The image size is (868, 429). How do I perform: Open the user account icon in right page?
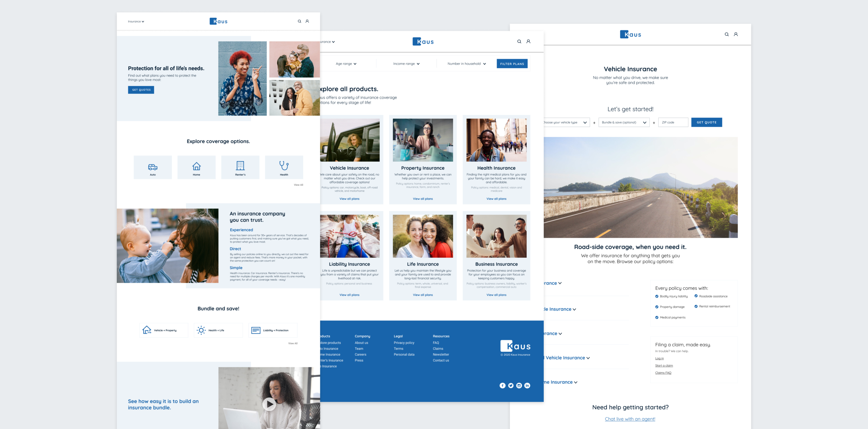736,34
